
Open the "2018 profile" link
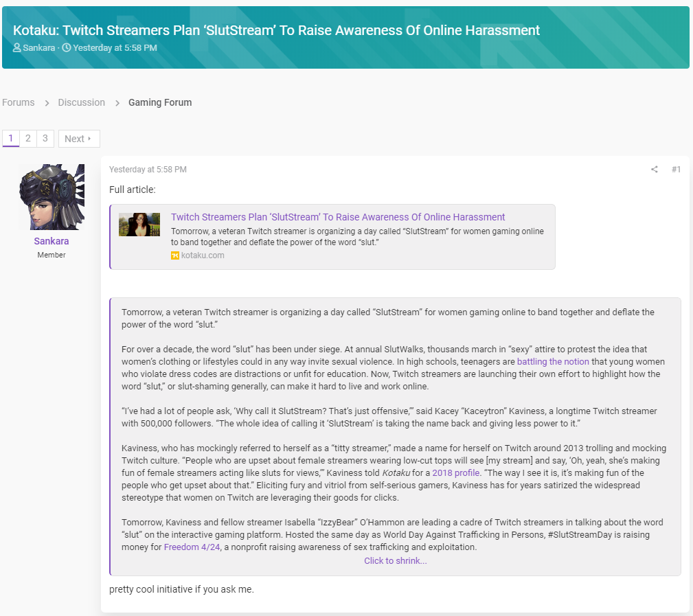tap(455, 473)
